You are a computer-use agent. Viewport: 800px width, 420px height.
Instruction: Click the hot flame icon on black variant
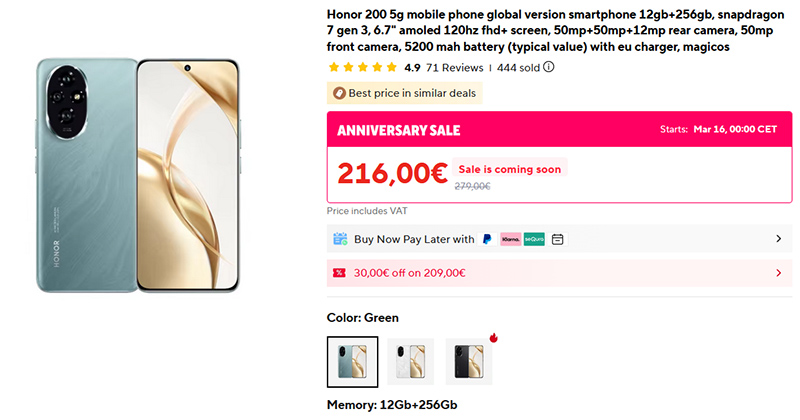(x=494, y=337)
